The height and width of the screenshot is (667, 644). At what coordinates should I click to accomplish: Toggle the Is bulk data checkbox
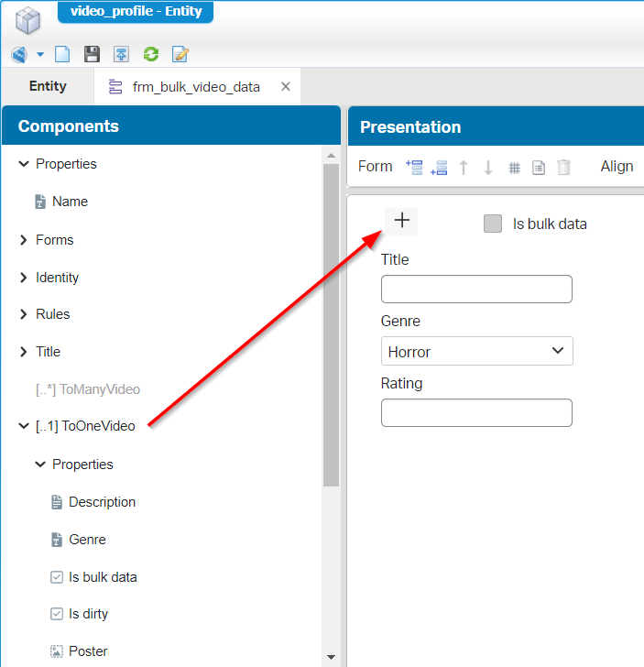coord(493,224)
